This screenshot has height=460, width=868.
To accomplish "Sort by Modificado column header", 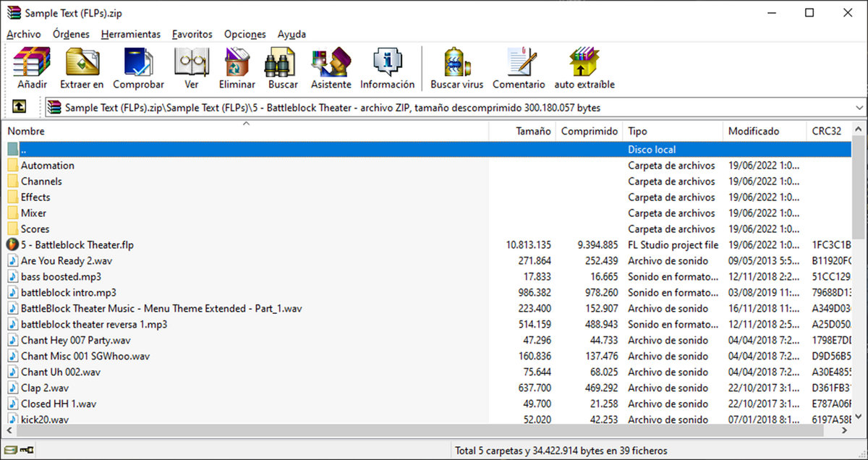I will coord(753,131).
